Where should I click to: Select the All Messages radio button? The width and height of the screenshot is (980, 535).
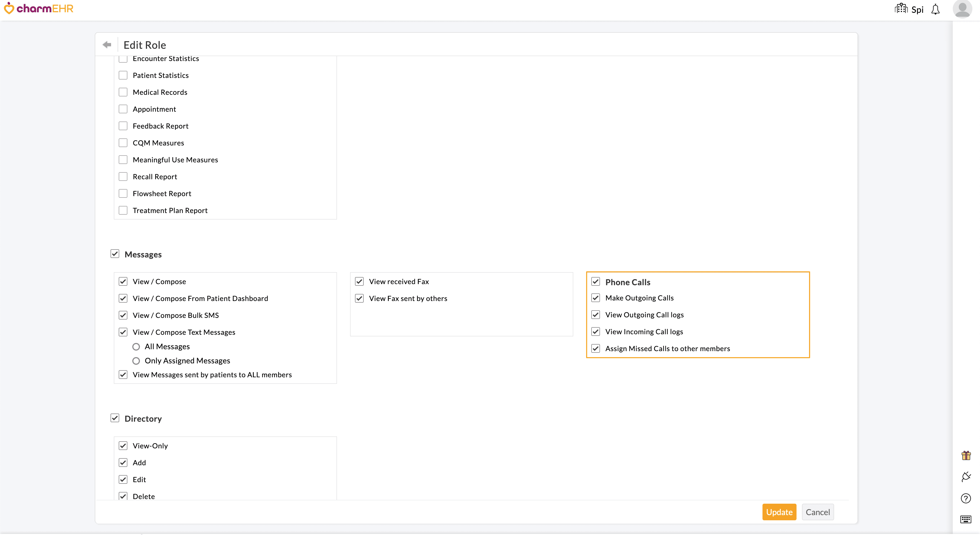pyautogui.click(x=136, y=347)
